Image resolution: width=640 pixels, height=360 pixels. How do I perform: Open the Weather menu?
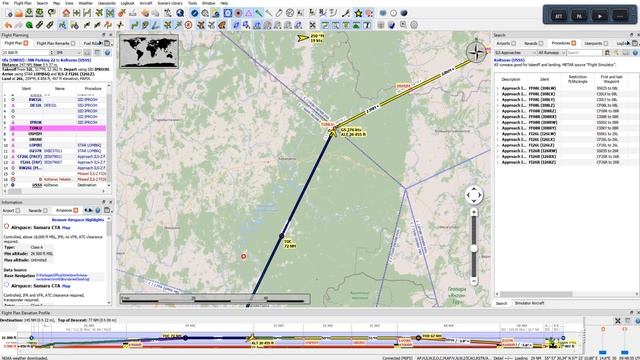(85, 3)
